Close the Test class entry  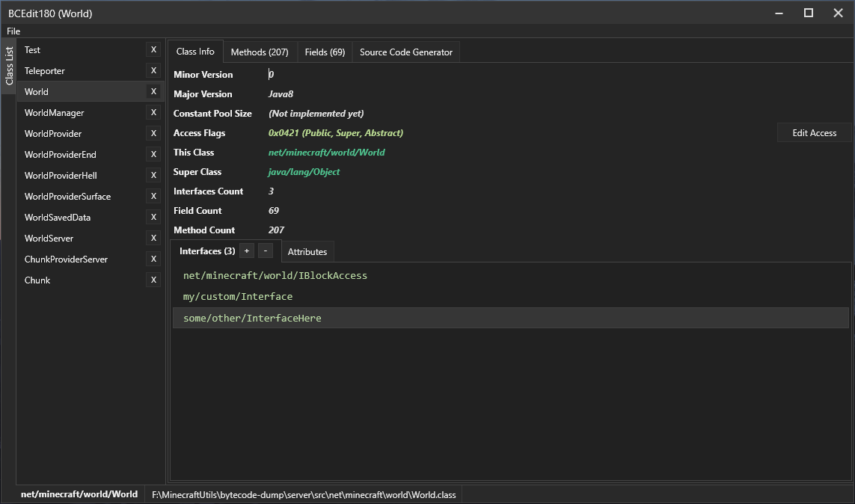pos(153,49)
